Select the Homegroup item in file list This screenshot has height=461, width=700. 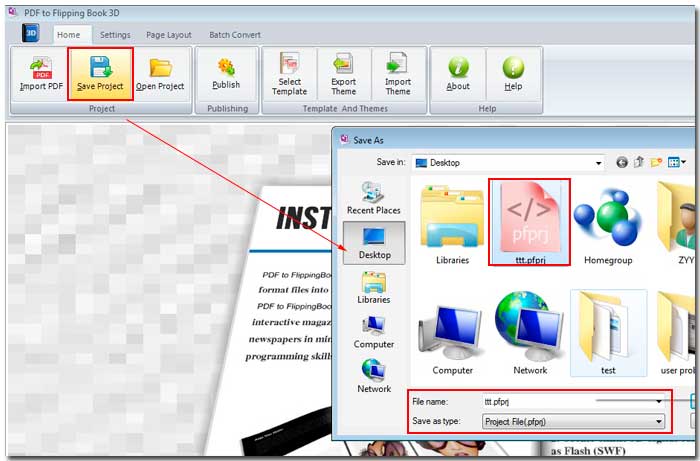click(608, 226)
